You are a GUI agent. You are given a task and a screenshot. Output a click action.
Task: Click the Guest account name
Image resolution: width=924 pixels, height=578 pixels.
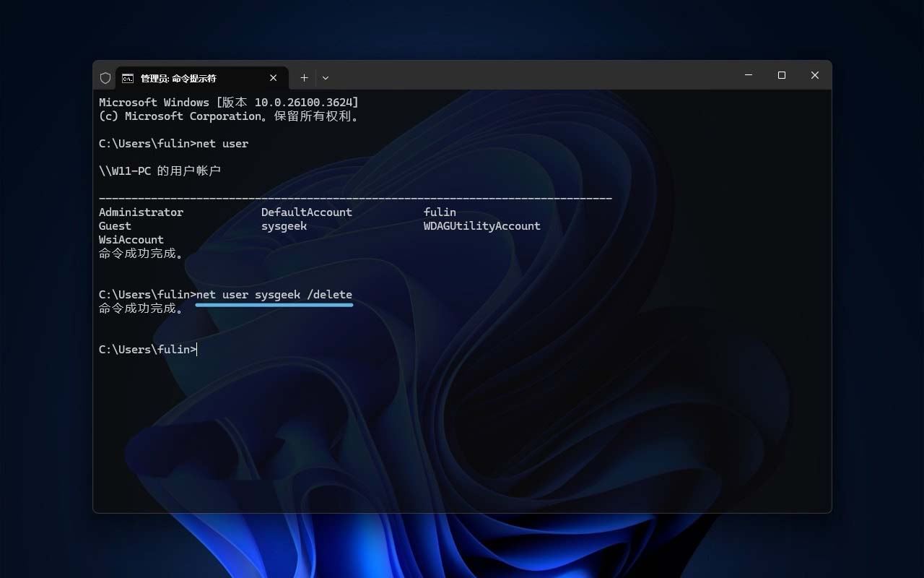(x=115, y=226)
